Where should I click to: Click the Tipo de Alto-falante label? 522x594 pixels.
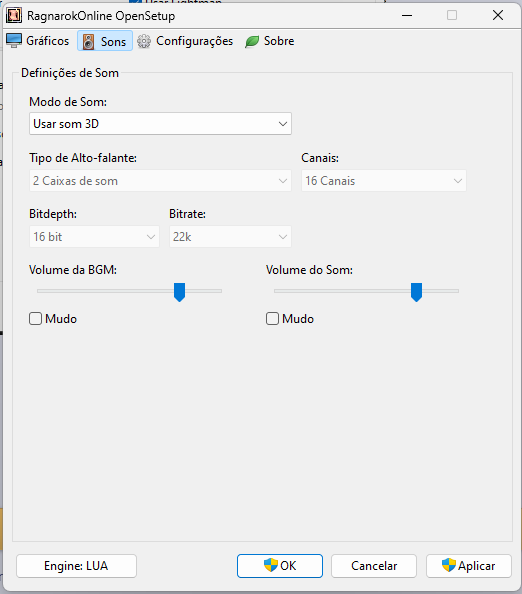click(83, 158)
